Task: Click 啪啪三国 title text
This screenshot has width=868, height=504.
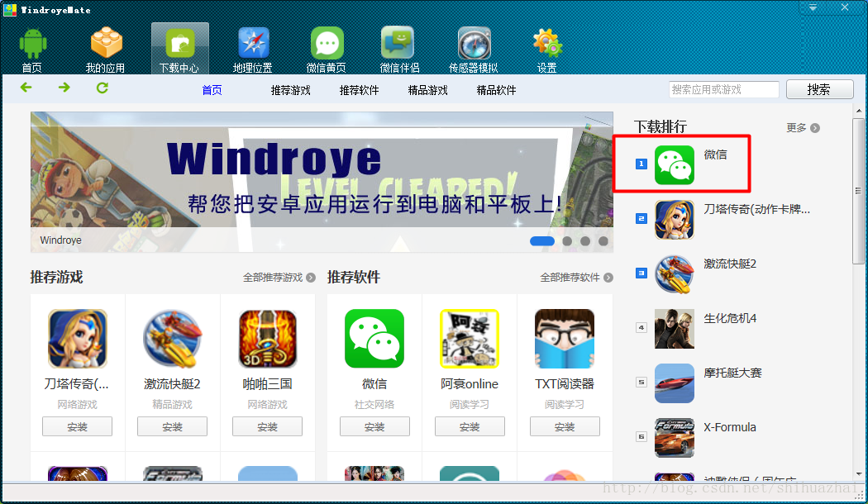Action: click(x=267, y=384)
